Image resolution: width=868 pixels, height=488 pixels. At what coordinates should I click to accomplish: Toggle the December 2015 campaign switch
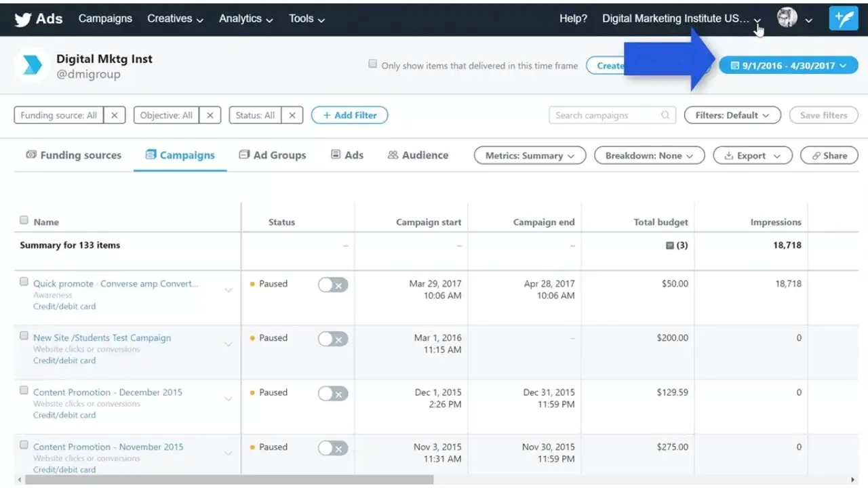click(x=333, y=393)
